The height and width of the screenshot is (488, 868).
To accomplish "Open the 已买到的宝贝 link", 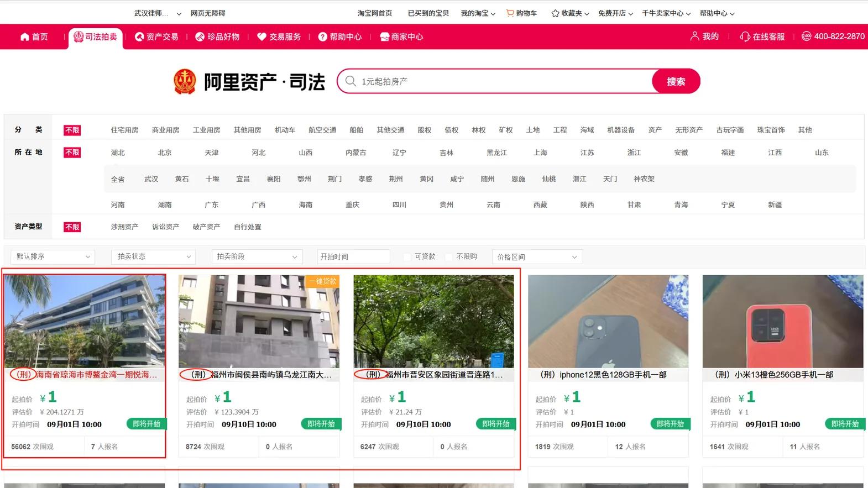I will click(428, 13).
